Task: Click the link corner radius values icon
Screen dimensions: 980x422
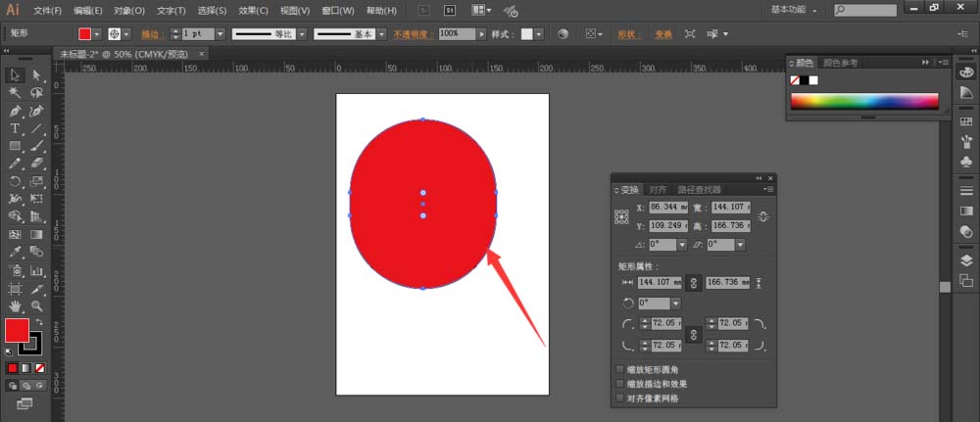Action: pos(694,334)
